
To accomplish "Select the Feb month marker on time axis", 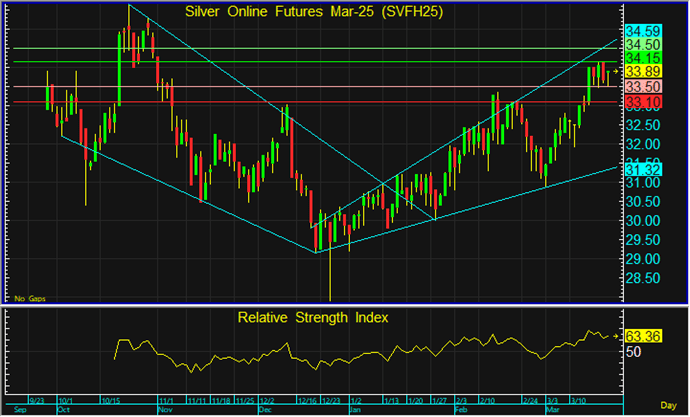I will pos(461,410).
